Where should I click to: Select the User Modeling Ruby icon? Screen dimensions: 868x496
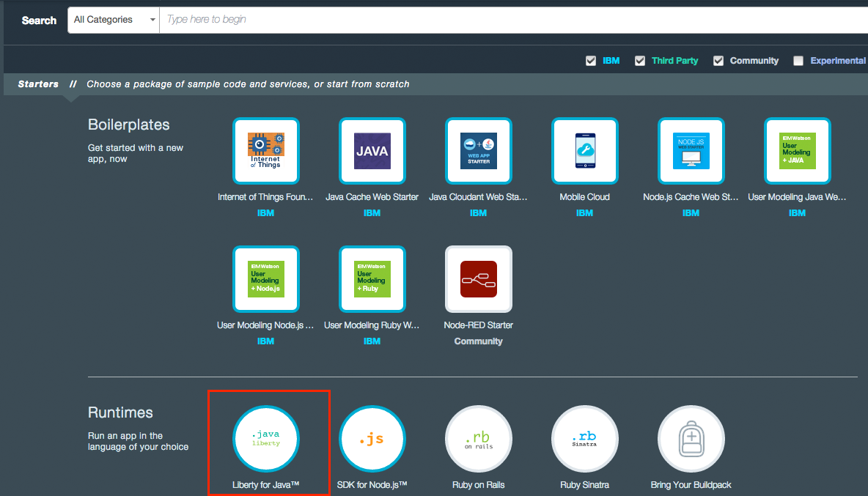372,279
